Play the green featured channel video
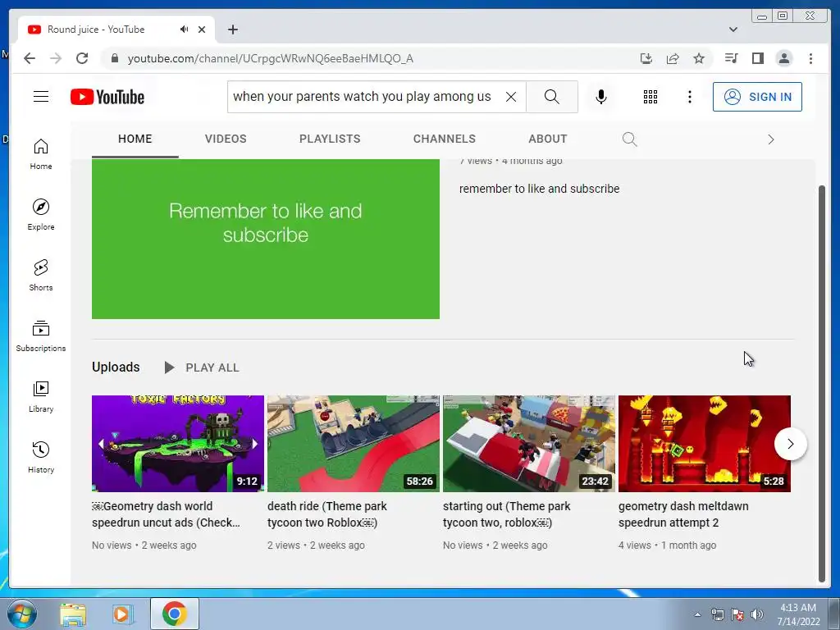 click(266, 239)
